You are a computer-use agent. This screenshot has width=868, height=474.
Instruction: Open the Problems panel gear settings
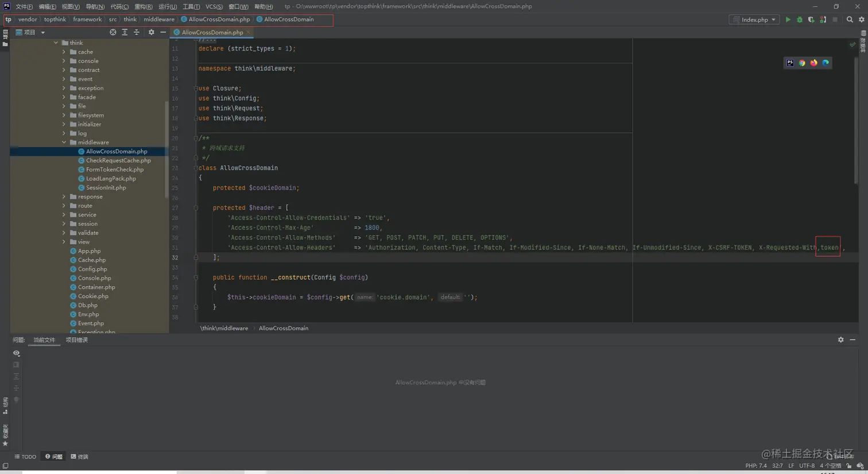[x=840, y=340]
